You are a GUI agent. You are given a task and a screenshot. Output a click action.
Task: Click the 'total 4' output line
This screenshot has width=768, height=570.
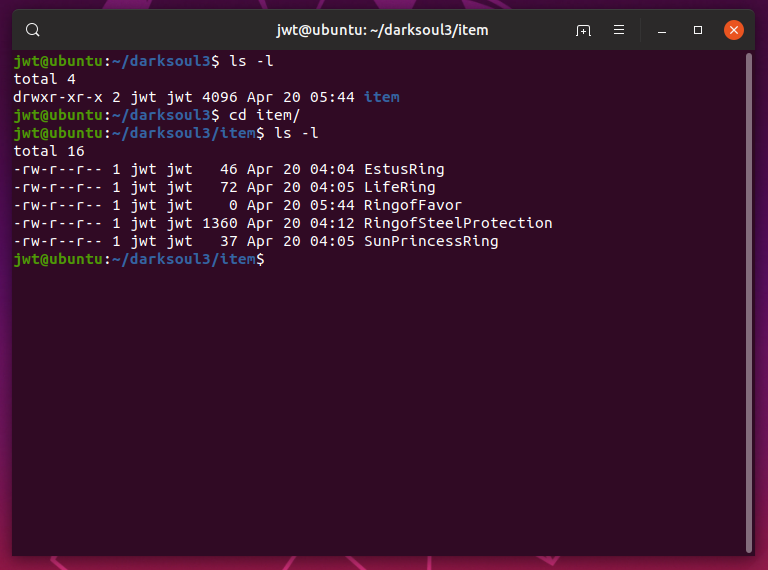[x=45, y=79]
